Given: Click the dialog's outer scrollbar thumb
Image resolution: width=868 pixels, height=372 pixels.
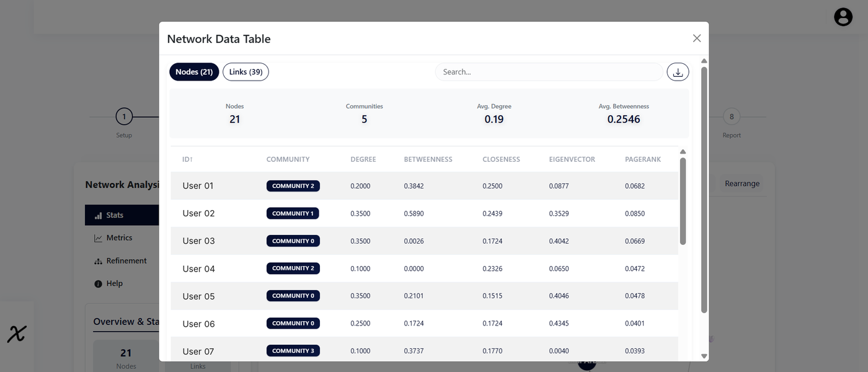Looking at the screenshot, I should 704,189.
